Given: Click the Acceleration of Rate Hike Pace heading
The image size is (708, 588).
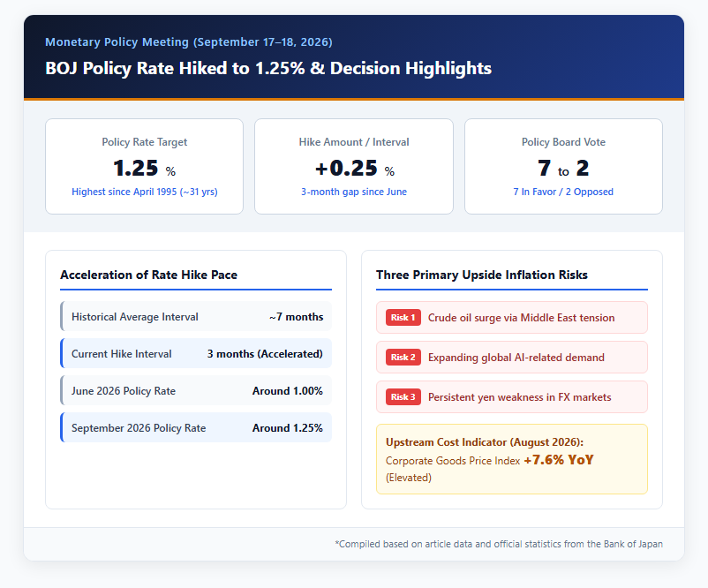Looking at the screenshot, I should (148, 275).
